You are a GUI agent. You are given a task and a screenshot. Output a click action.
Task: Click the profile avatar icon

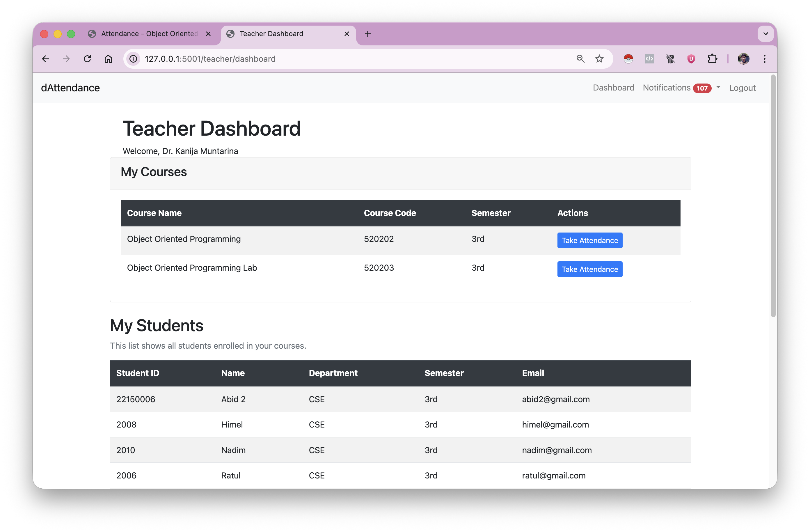[743, 59]
